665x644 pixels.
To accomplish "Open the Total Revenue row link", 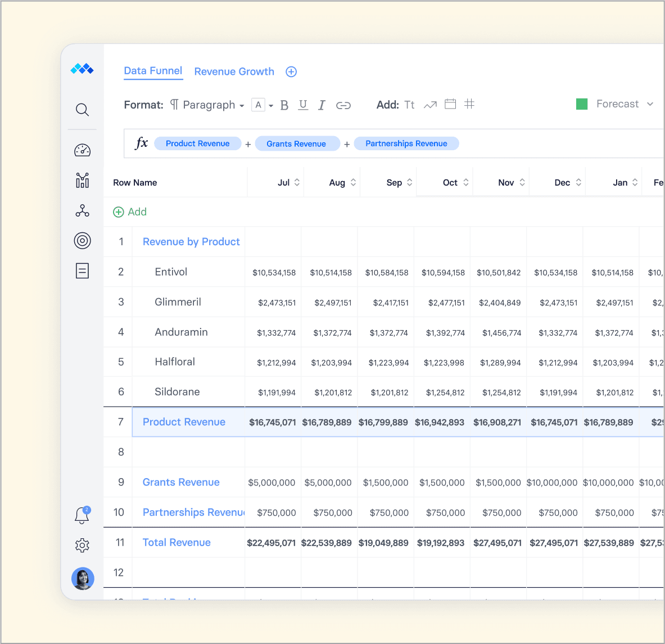I will [x=177, y=542].
